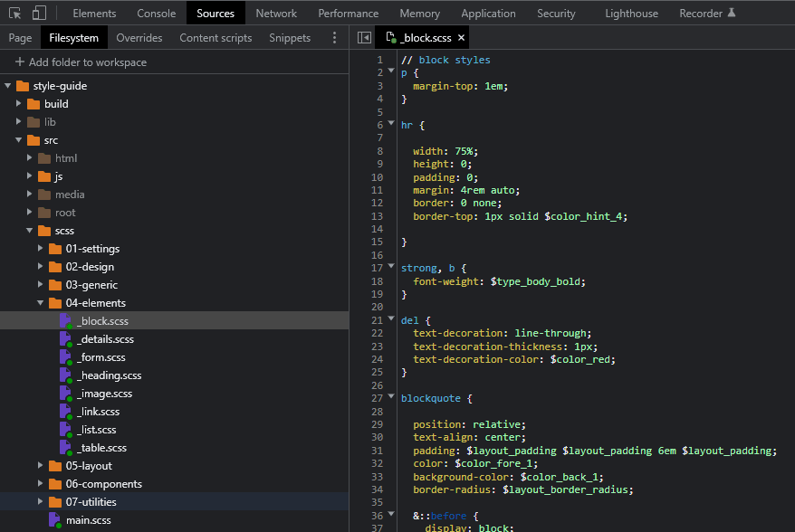Open the Overrides tab
The width and height of the screenshot is (795, 532).
click(x=139, y=38)
